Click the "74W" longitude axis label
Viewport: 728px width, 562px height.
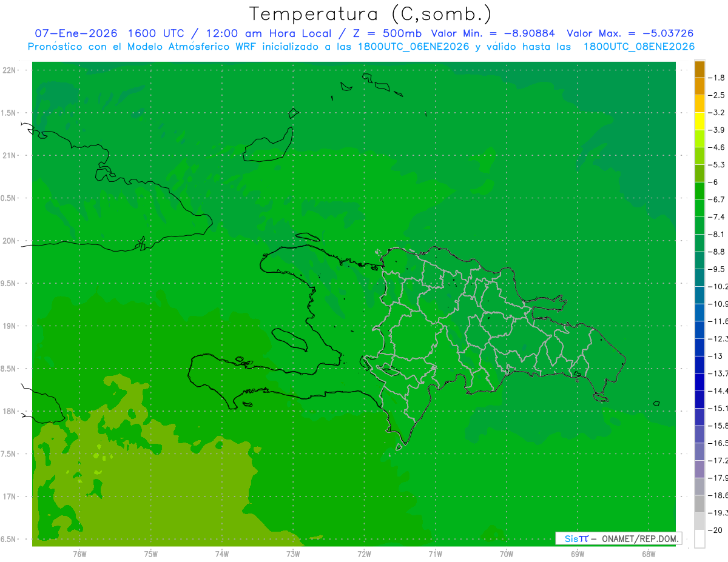(x=222, y=554)
